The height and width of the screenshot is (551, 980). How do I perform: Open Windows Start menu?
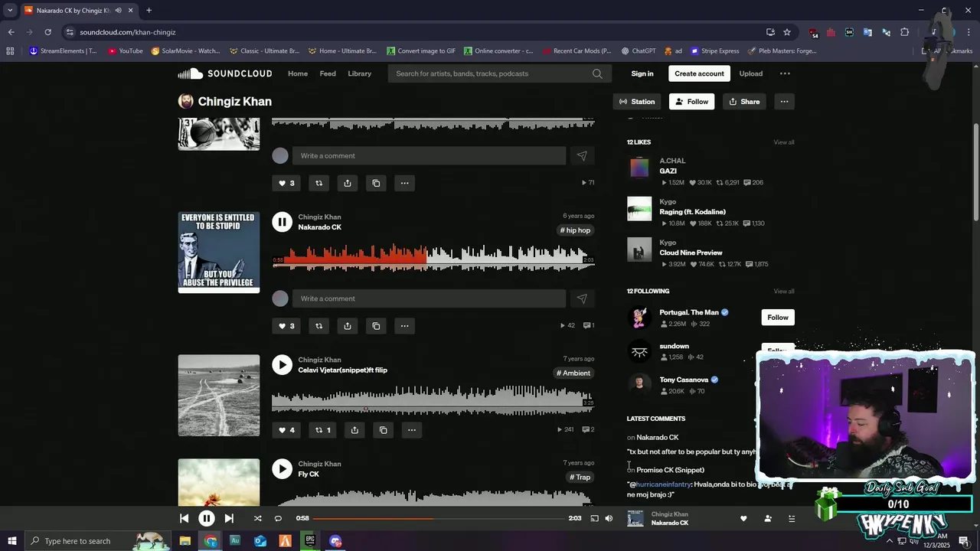pos(11,541)
